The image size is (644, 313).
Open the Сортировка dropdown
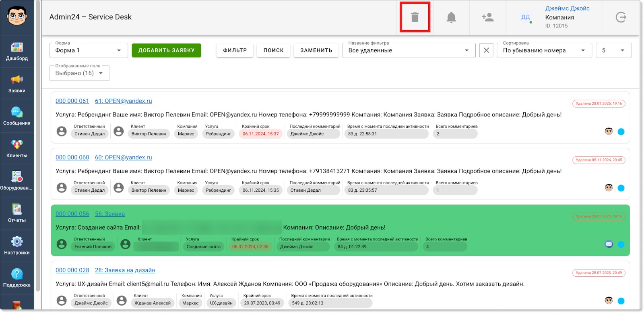pos(544,50)
